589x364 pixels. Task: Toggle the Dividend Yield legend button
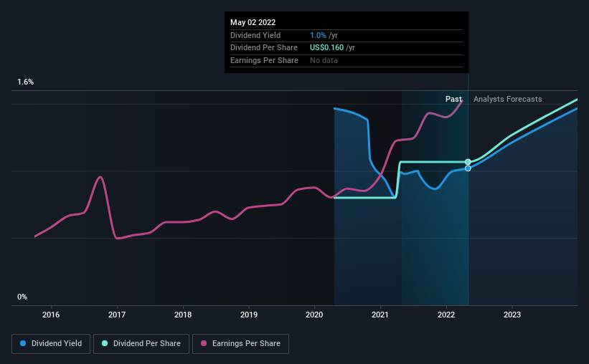tap(51, 343)
